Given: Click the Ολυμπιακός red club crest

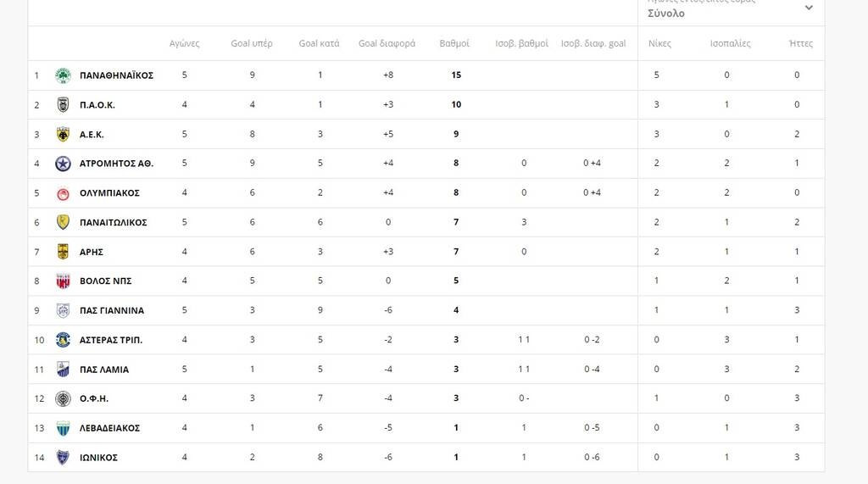Looking at the screenshot, I should 63,192.
